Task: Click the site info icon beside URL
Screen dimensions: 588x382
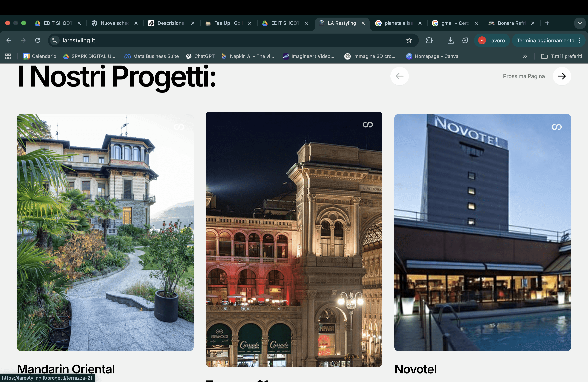Action: [55, 40]
